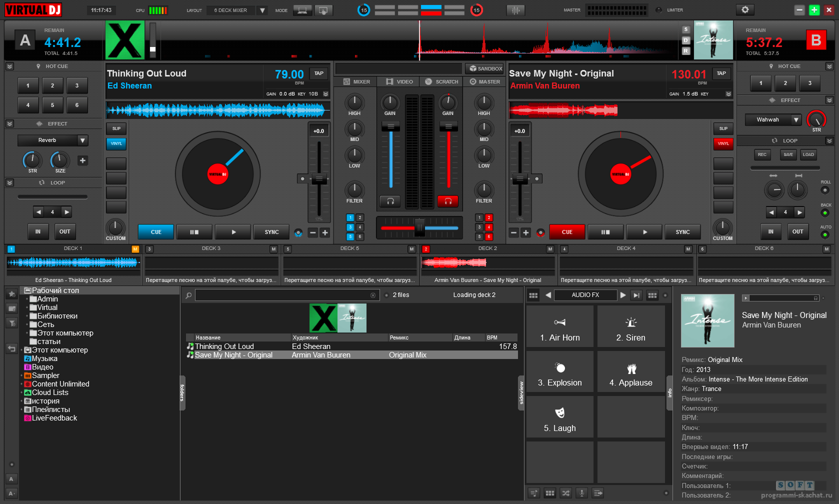Add effect slot with plus button on deck A
839x504 pixels.
[x=82, y=160]
